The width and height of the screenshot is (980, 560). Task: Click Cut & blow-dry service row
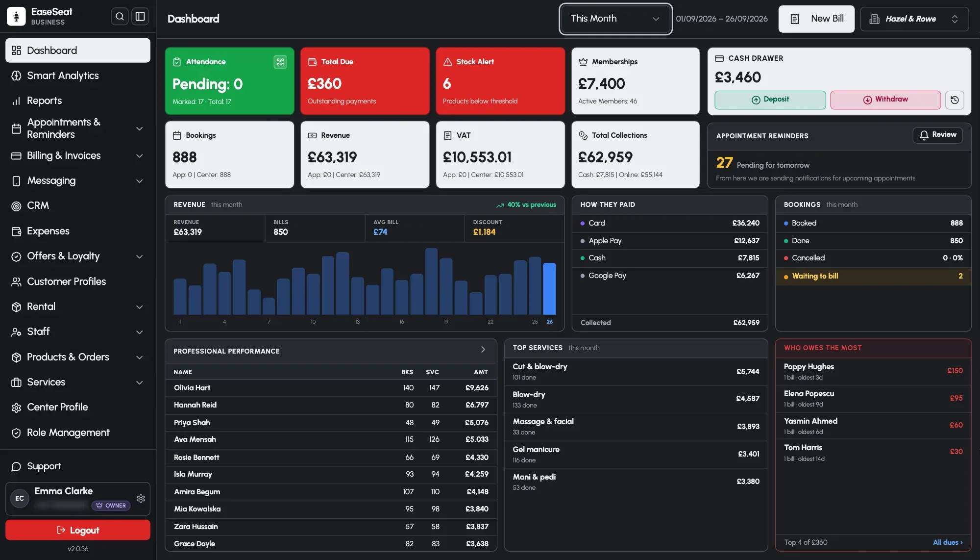(636, 371)
